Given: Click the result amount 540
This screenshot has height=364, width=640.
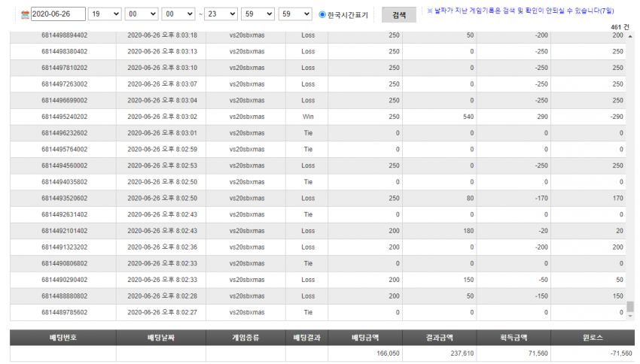Looking at the screenshot, I should point(468,117).
